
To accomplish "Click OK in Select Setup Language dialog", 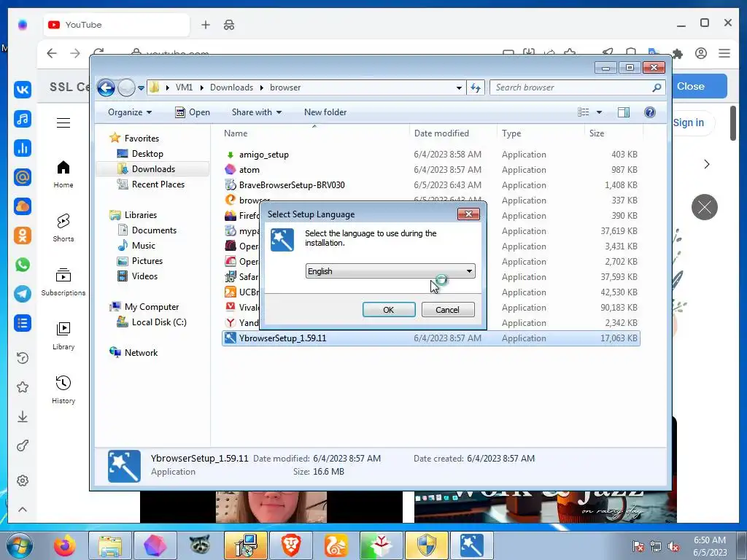I will coord(389,309).
